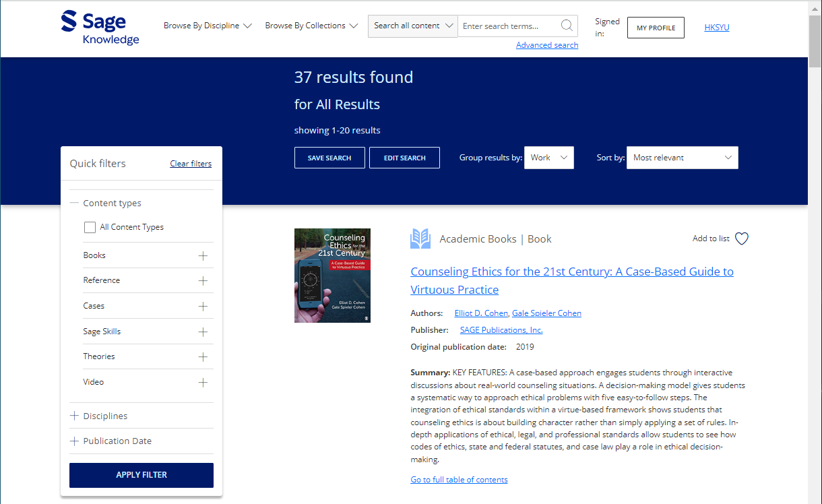
Task: Expand Sage Skills using its plus icon
Action: point(203,332)
